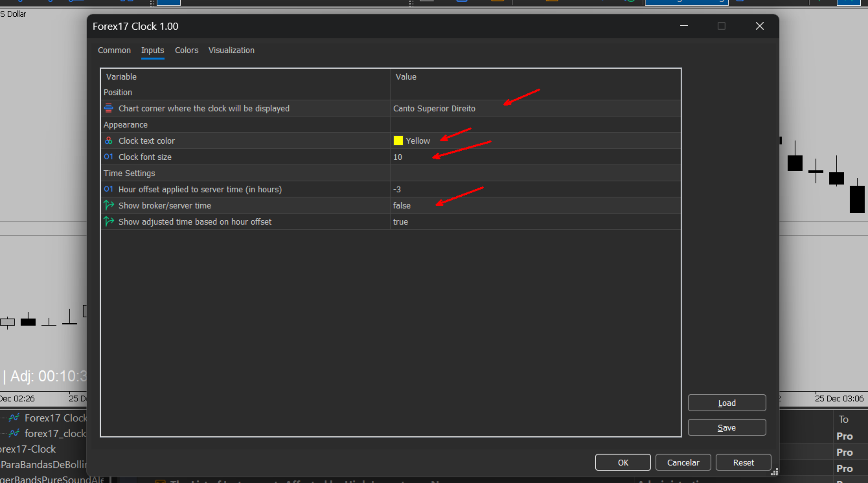The height and width of the screenshot is (483, 868).
Task: Select the Appearance group row
Action: pyautogui.click(x=391, y=124)
